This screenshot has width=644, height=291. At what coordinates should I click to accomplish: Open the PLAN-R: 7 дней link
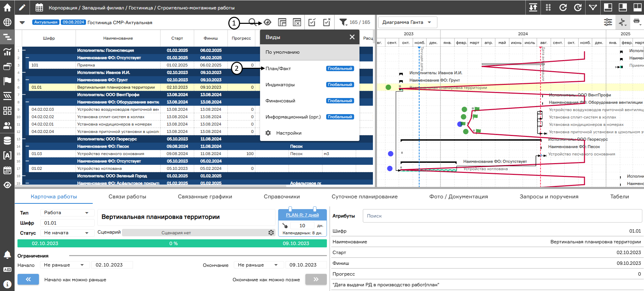click(302, 215)
